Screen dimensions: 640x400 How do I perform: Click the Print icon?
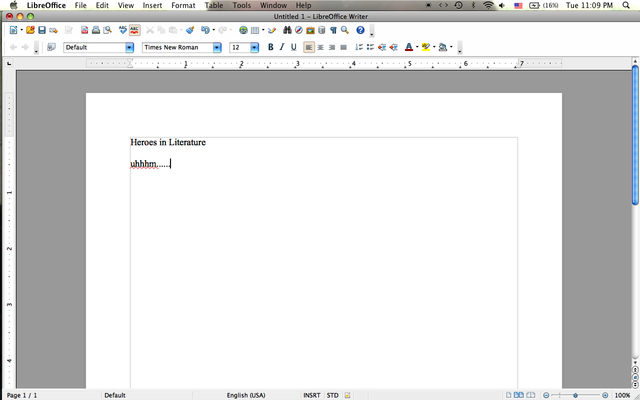click(x=96, y=30)
